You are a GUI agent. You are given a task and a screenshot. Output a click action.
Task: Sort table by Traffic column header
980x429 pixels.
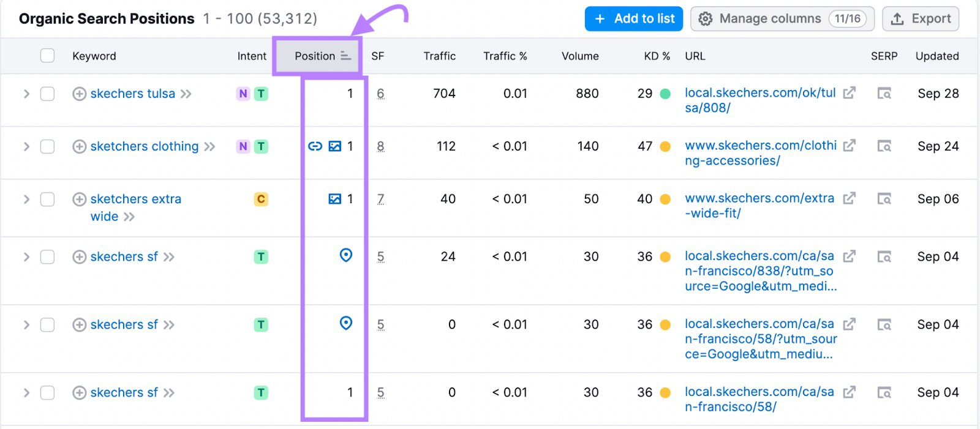[x=439, y=56]
